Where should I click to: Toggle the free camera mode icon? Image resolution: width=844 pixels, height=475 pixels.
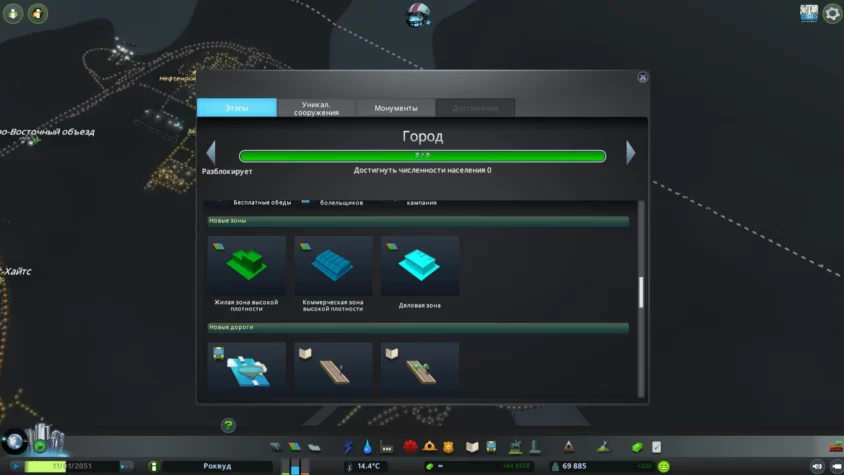817,466
